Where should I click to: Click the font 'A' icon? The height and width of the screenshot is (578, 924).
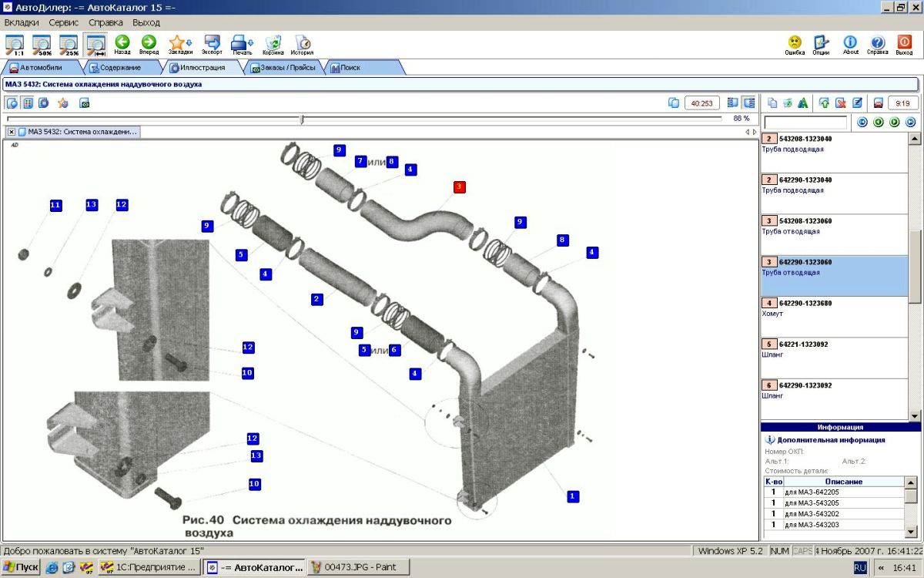(x=803, y=102)
